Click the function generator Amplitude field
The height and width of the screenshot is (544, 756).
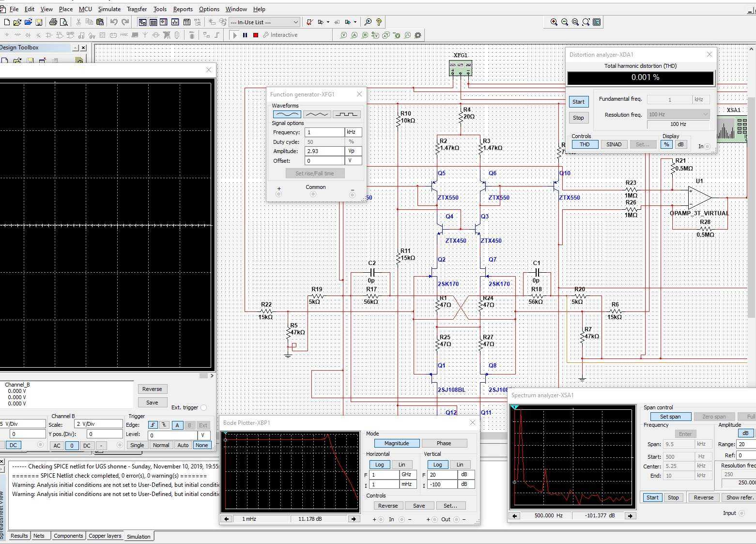click(x=324, y=151)
